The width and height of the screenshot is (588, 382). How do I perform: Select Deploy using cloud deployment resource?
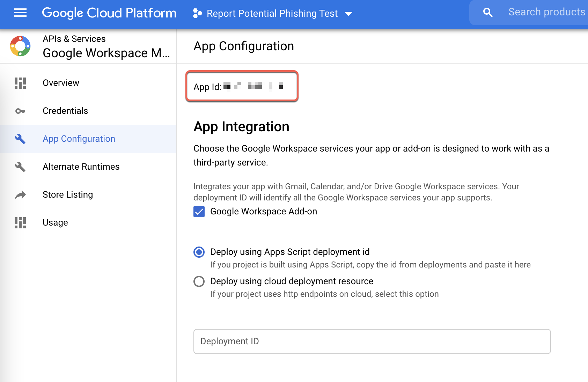click(x=199, y=281)
